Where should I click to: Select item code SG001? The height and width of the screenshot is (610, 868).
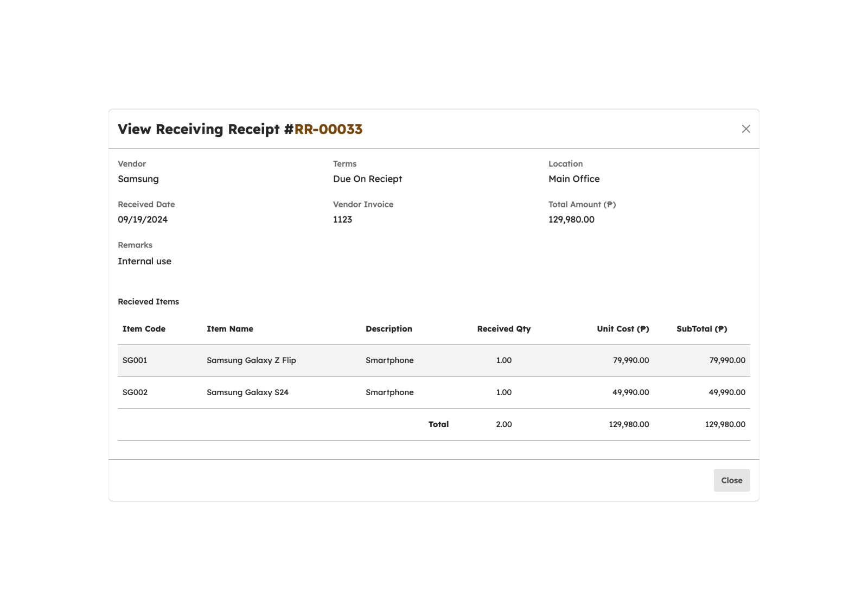(x=135, y=360)
